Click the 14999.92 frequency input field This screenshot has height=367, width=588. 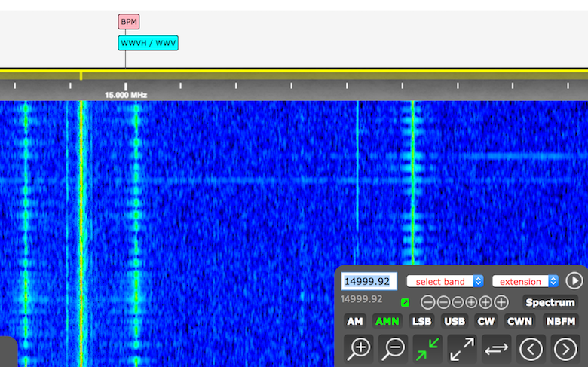pos(369,281)
